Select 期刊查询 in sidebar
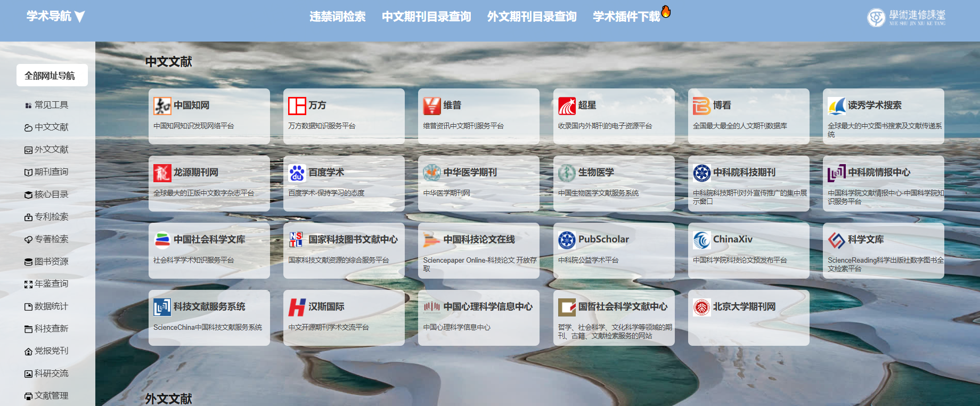Image resolution: width=980 pixels, height=406 pixels. coord(47,172)
